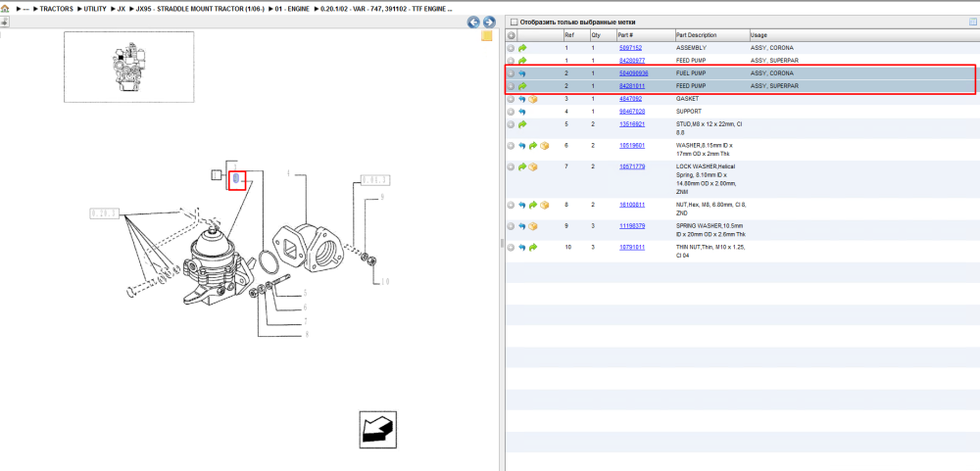Open the '---' breadcrumb root

25,9
